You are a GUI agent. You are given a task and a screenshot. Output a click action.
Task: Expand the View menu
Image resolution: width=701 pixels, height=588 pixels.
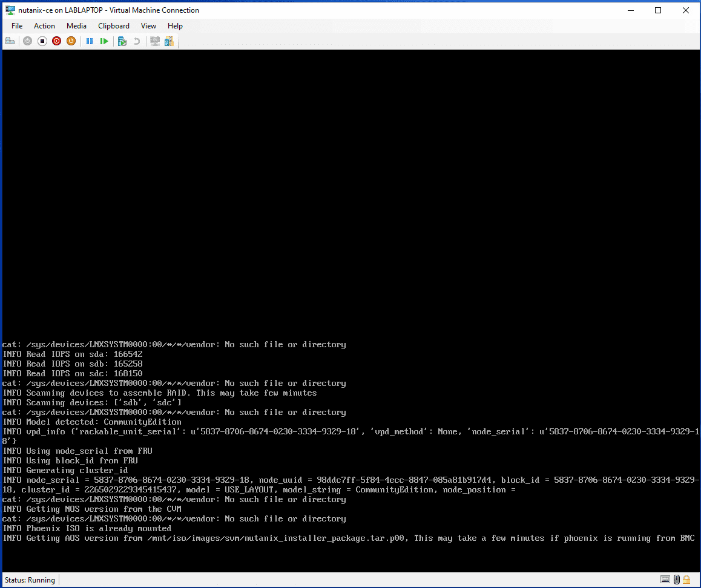(148, 26)
